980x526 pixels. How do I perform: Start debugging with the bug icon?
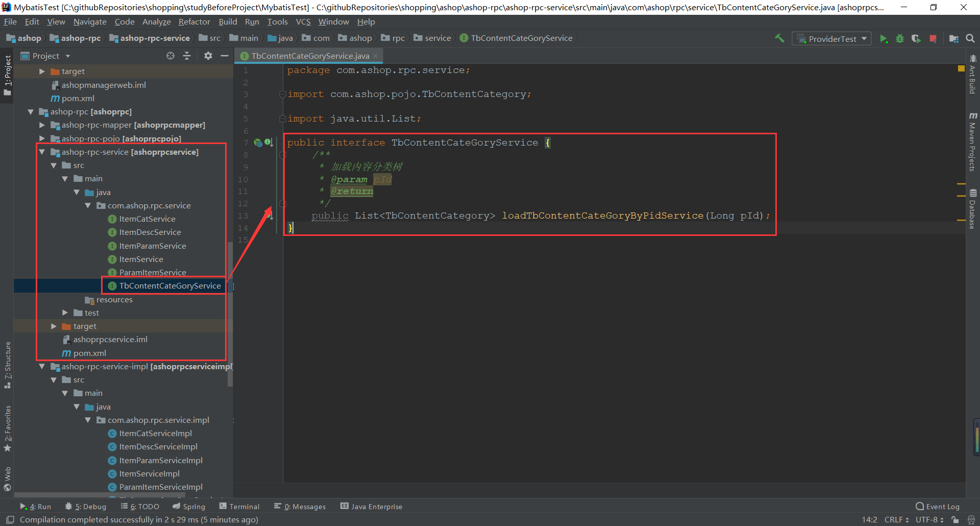point(900,39)
